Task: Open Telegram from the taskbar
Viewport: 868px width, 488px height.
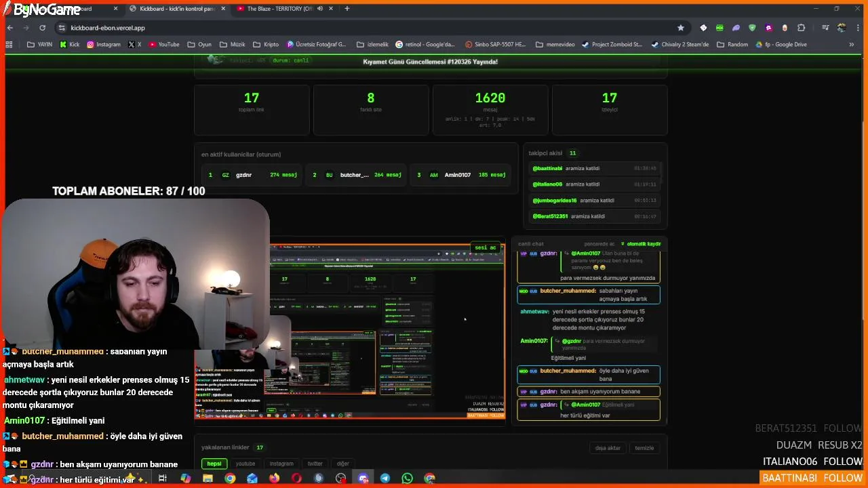Action: (385, 479)
